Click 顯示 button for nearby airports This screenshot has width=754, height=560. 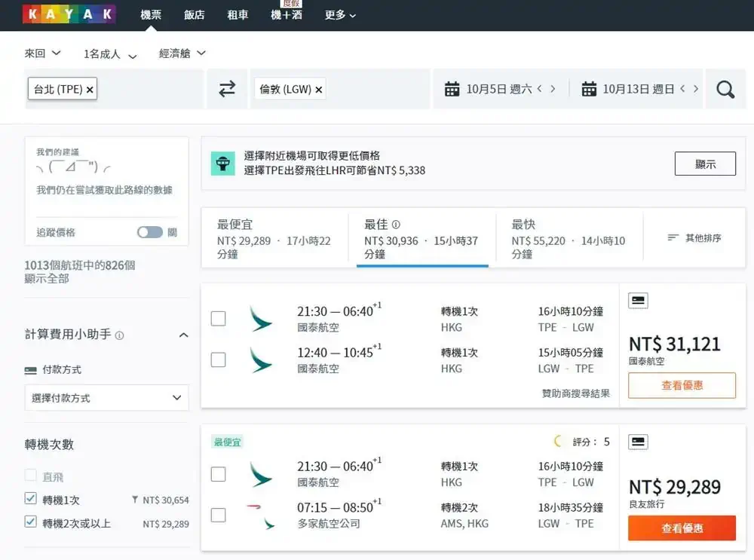[x=705, y=164]
